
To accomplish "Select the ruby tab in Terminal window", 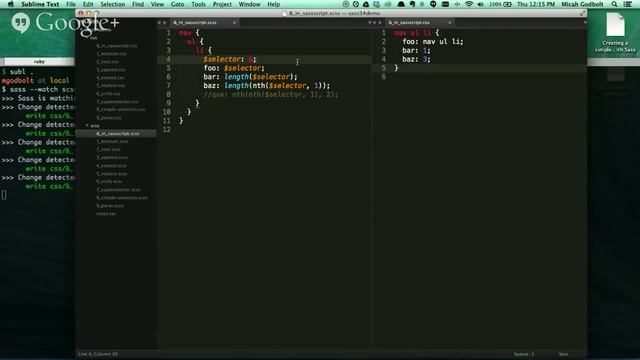I will click(39, 62).
